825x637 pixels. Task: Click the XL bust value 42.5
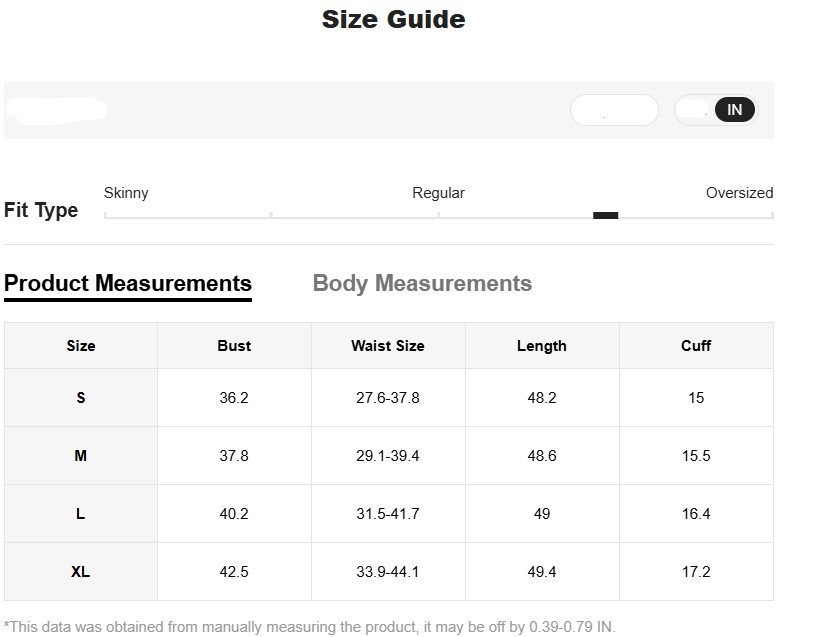pyautogui.click(x=234, y=572)
